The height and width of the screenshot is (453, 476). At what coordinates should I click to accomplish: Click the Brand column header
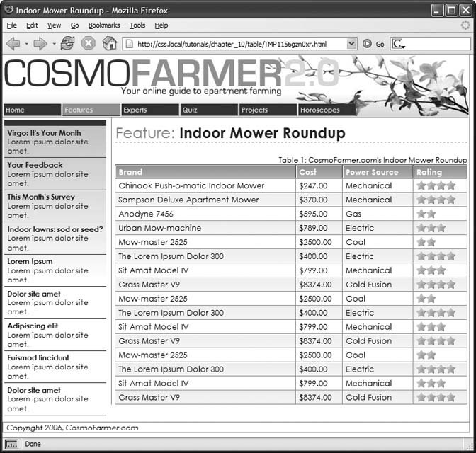pos(205,172)
